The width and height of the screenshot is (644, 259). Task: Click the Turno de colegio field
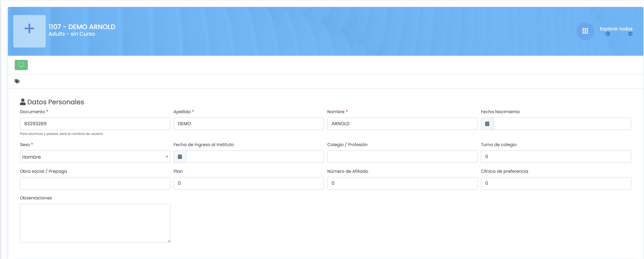[556, 157]
